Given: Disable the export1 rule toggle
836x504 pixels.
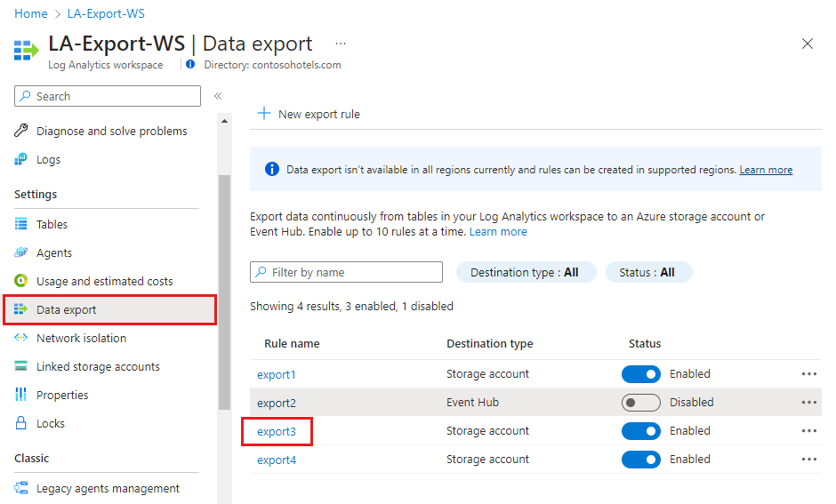Looking at the screenshot, I should click(640, 374).
